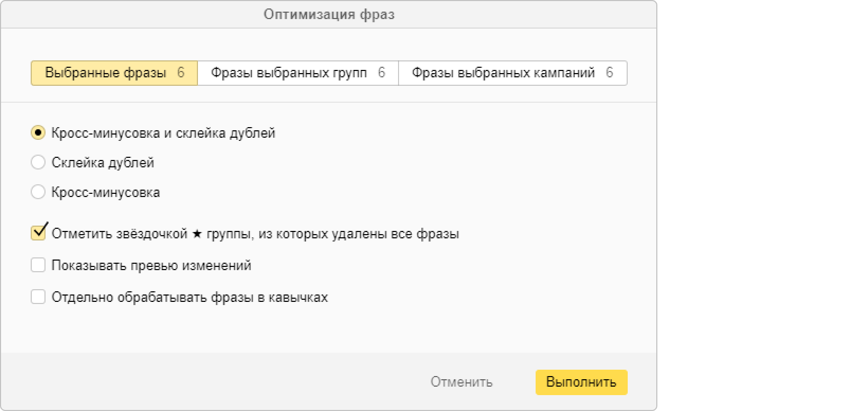Screen dimensions: 868x411
Task: Click count 6 in "Выбранные фразы" tab
Action: click(x=181, y=73)
